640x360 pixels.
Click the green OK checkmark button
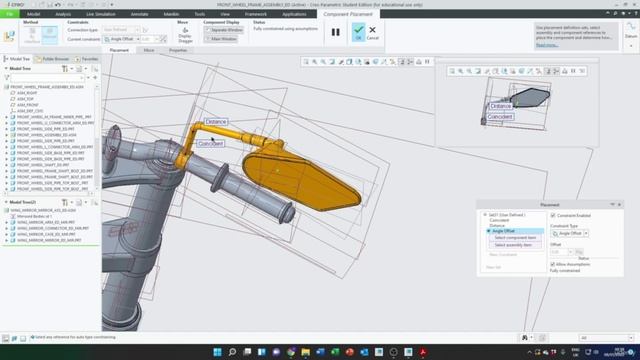tap(358, 32)
